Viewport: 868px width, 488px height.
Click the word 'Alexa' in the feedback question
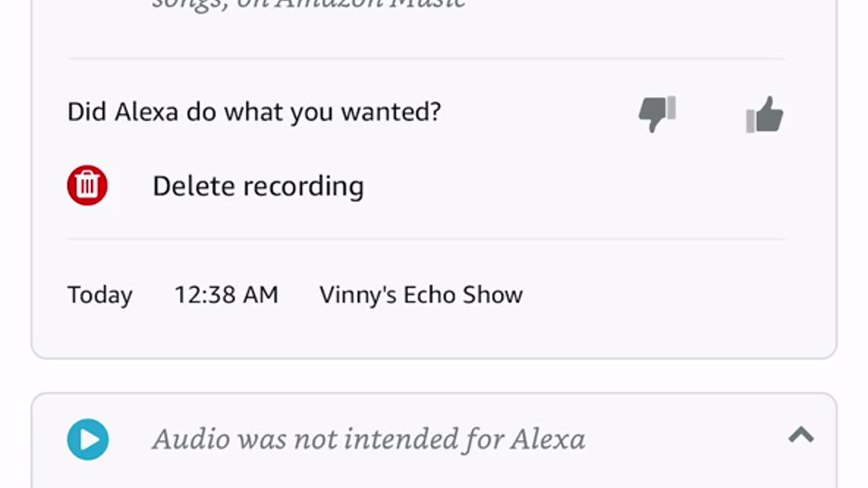[146, 112]
